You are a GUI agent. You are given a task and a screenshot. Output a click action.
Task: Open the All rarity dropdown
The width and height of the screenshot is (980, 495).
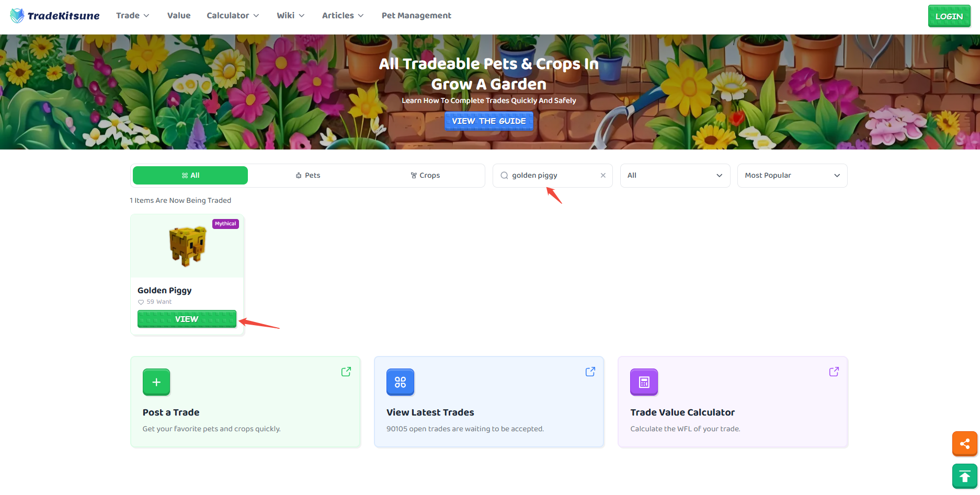(x=675, y=176)
